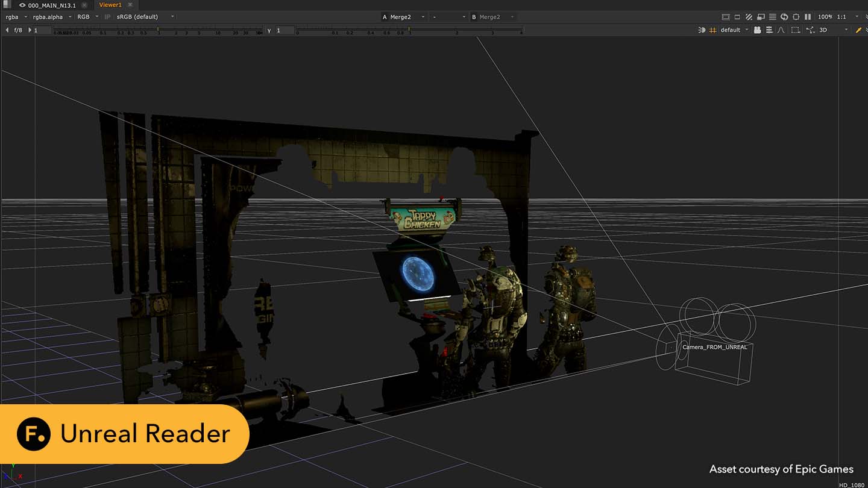Click the refresh viewer icon with circular arrows

784,17
